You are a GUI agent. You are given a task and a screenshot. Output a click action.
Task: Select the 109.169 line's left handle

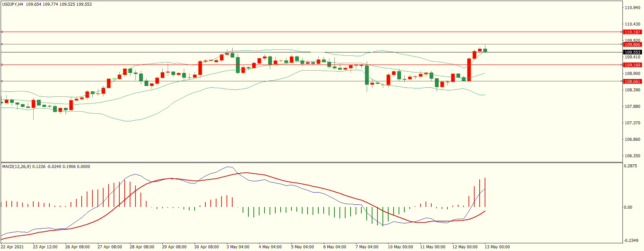(2, 65)
